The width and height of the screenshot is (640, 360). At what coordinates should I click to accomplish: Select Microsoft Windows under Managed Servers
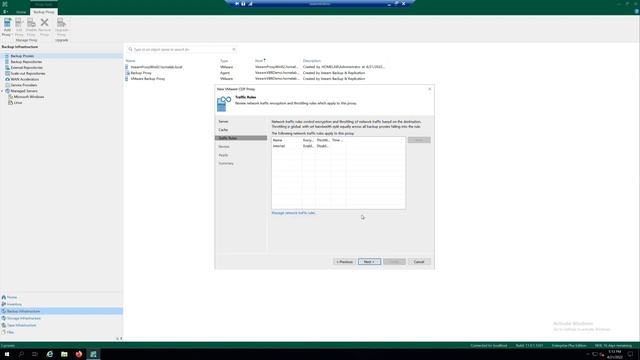[29, 97]
